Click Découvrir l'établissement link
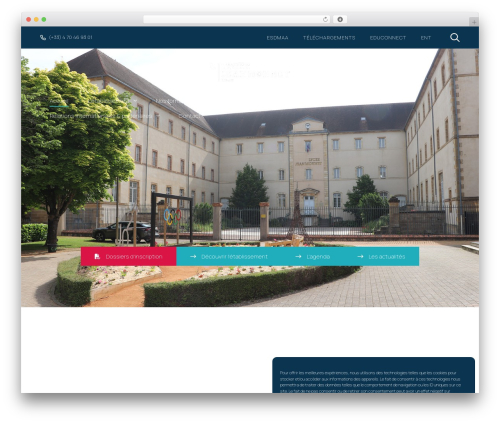This screenshot has height=423, width=500. (x=234, y=256)
